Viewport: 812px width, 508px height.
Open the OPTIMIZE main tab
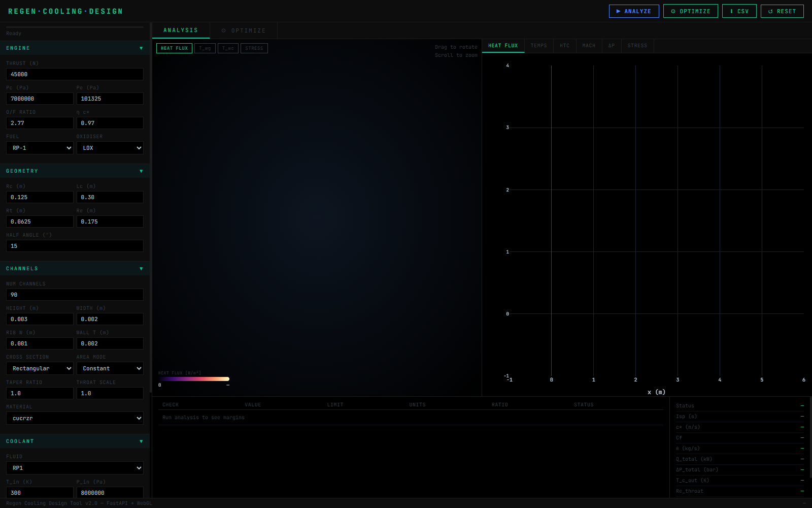click(244, 30)
